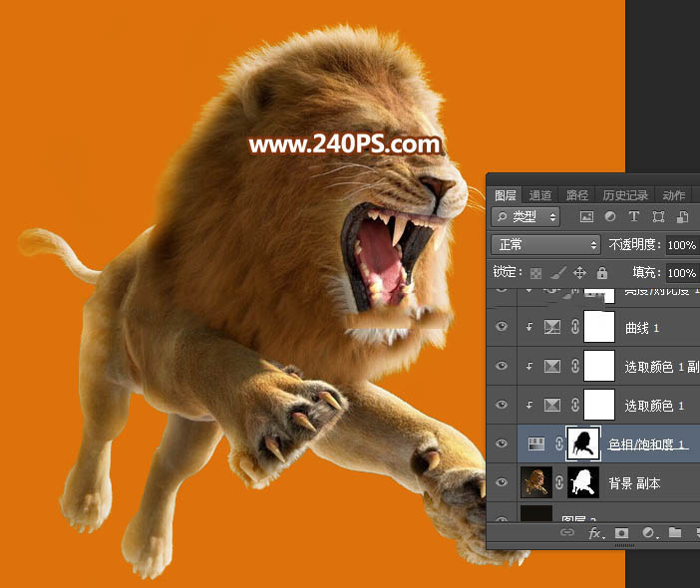Click lock image pixels brush icon

[558, 272]
